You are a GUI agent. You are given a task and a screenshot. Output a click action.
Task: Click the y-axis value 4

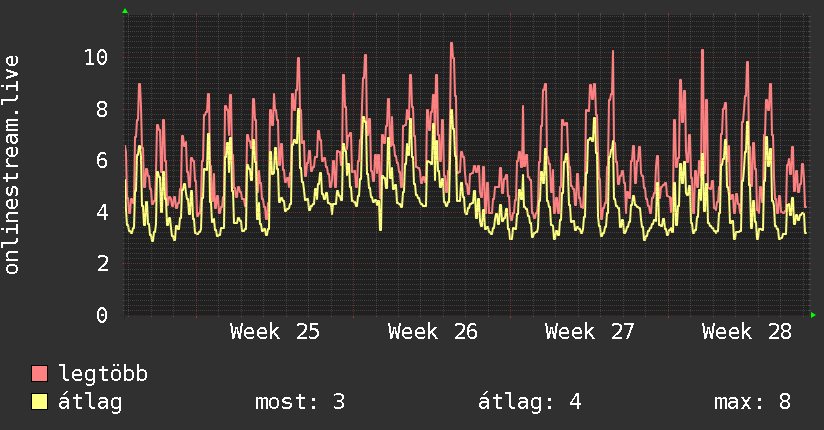(102, 212)
